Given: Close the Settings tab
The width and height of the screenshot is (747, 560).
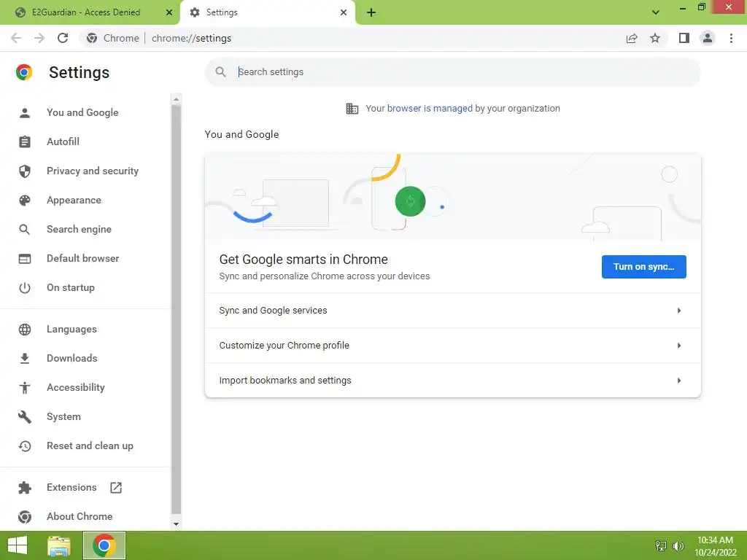Looking at the screenshot, I should [x=344, y=12].
